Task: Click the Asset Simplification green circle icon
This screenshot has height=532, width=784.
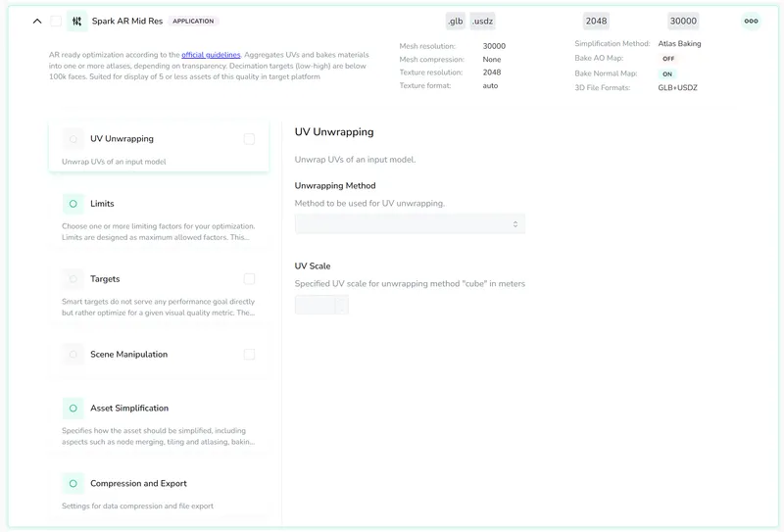Action: coord(73,409)
